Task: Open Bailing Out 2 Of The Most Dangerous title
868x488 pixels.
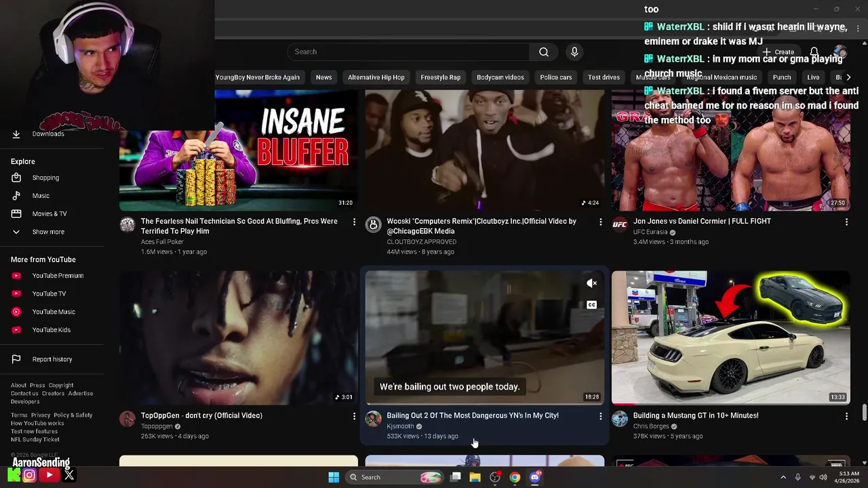Action: pyautogui.click(x=473, y=415)
